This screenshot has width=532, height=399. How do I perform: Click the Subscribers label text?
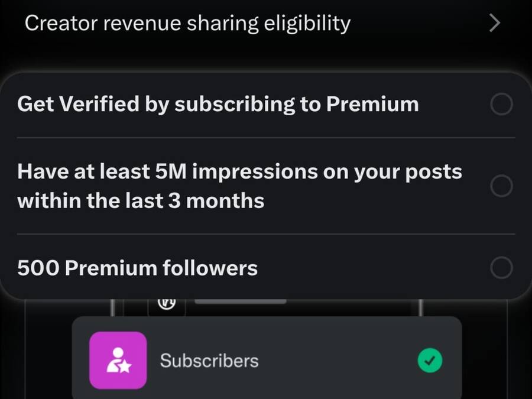(x=209, y=361)
